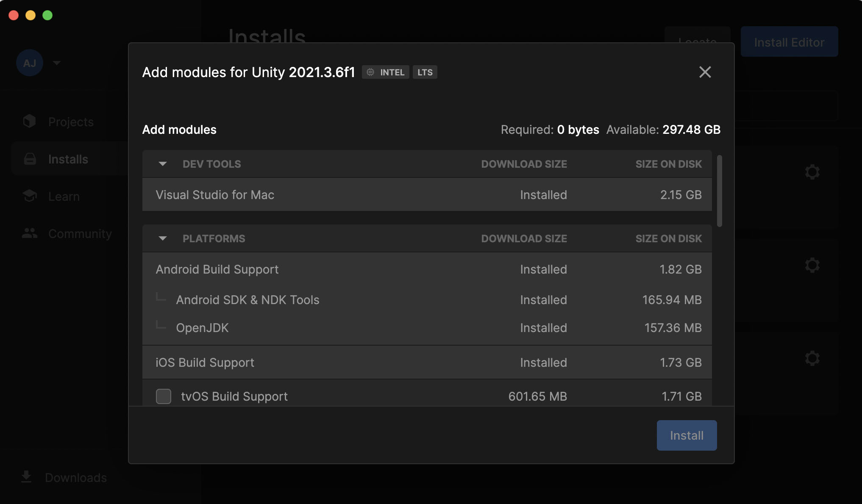The height and width of the screenshot is (504, 862).
Task: Click the Add modules heading
Action: [x=179, y=130]
